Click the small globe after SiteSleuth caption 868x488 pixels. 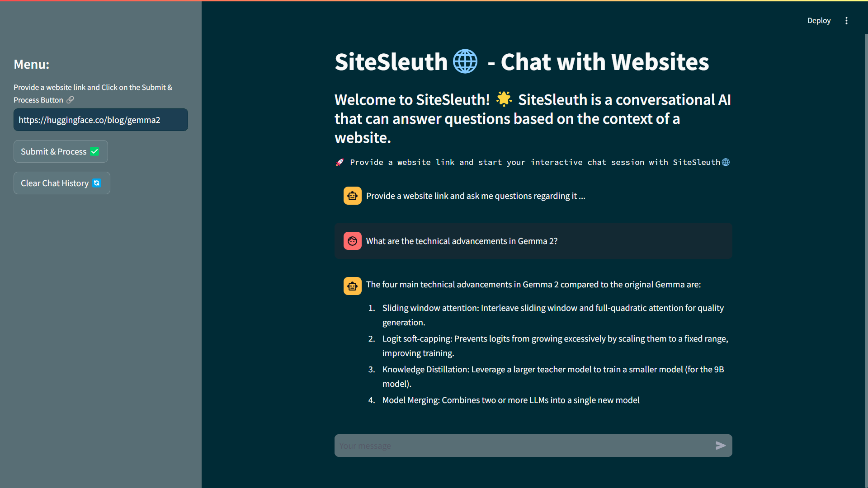[726, 162]
